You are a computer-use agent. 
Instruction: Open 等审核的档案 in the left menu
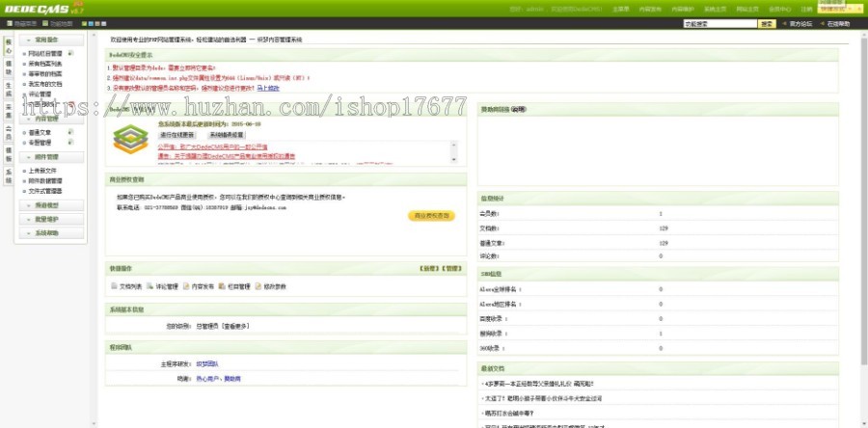45,73
